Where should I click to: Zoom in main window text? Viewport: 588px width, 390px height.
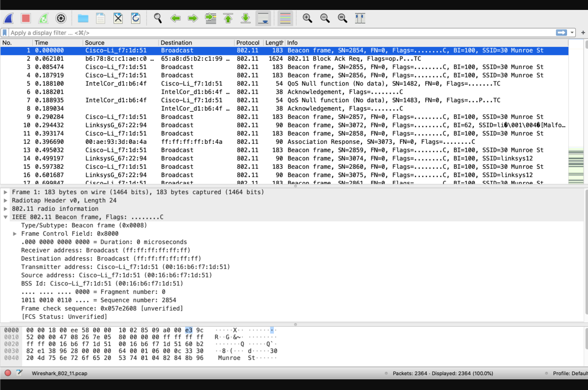307,18
